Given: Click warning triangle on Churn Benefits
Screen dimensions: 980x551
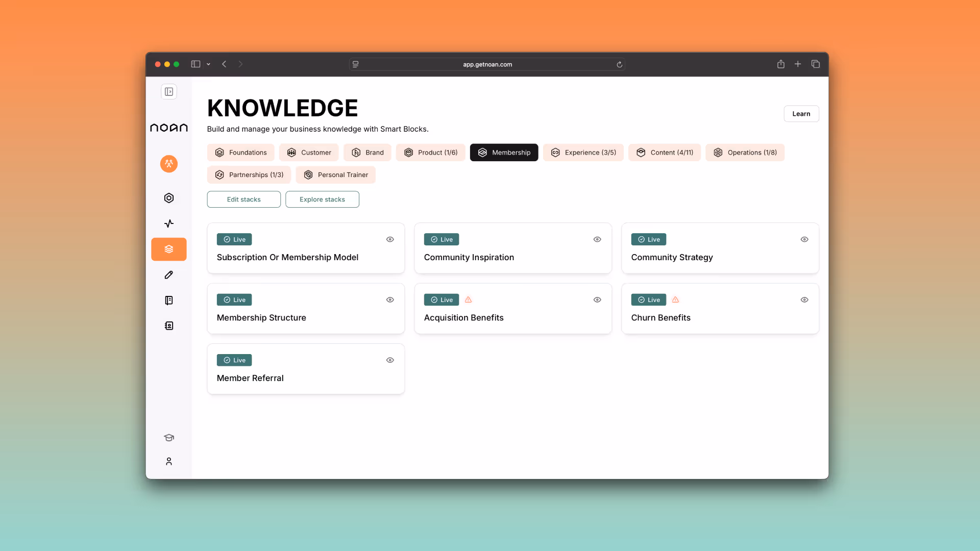Looking at the screenshot, I should pos(675,300).
